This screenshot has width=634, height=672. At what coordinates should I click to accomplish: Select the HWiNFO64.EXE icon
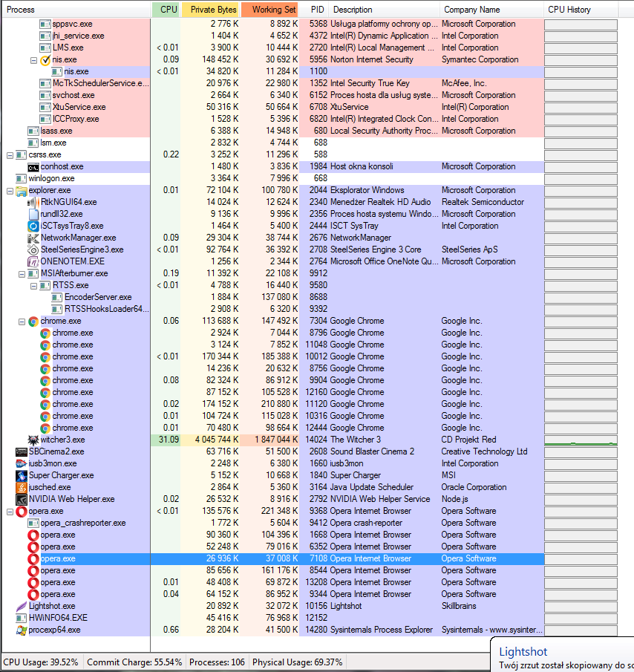point(22,618)
